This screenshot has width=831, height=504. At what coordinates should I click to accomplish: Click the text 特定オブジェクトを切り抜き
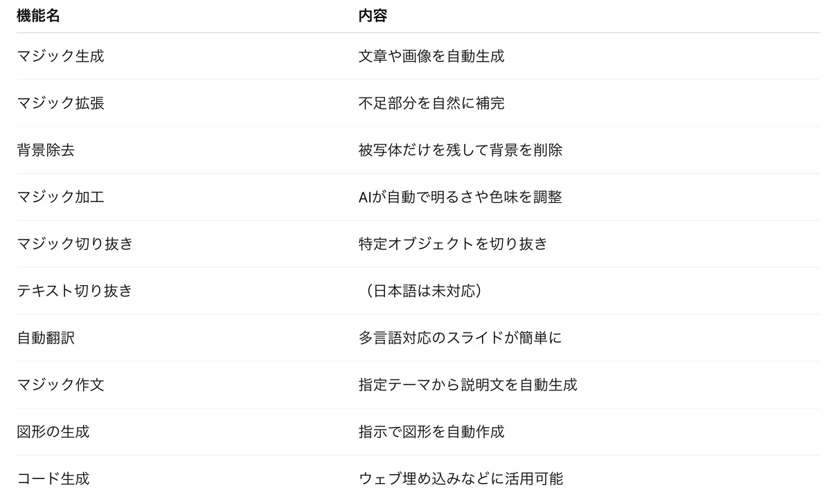[453, 244]
